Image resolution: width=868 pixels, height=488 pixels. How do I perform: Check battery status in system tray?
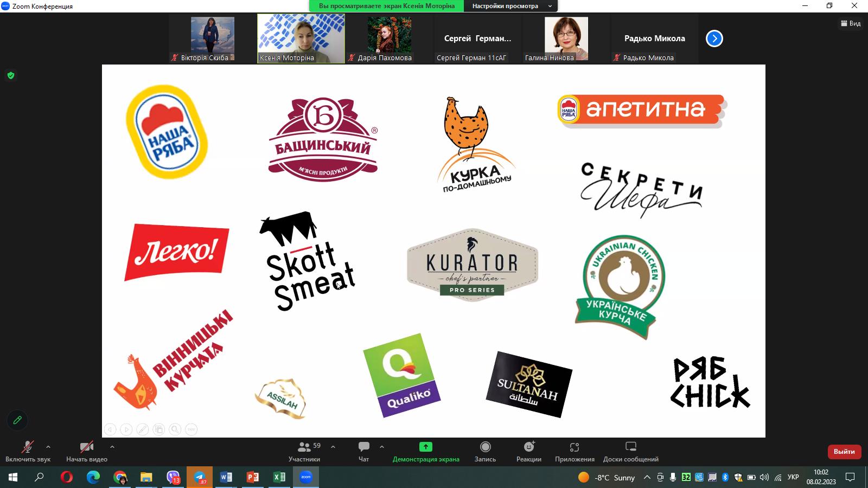pyautogui.click(x=751, y=477)
